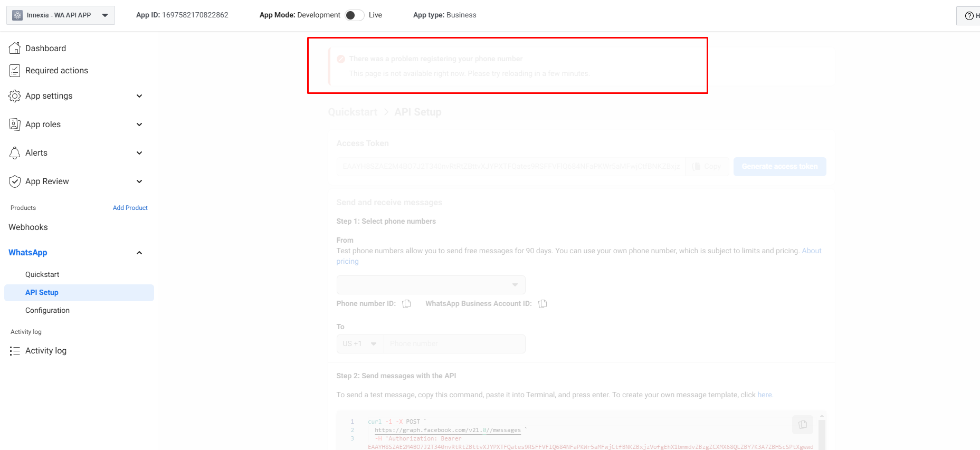
Task: Click the Alerts bell icon
Action: click(x=15, y=153)
